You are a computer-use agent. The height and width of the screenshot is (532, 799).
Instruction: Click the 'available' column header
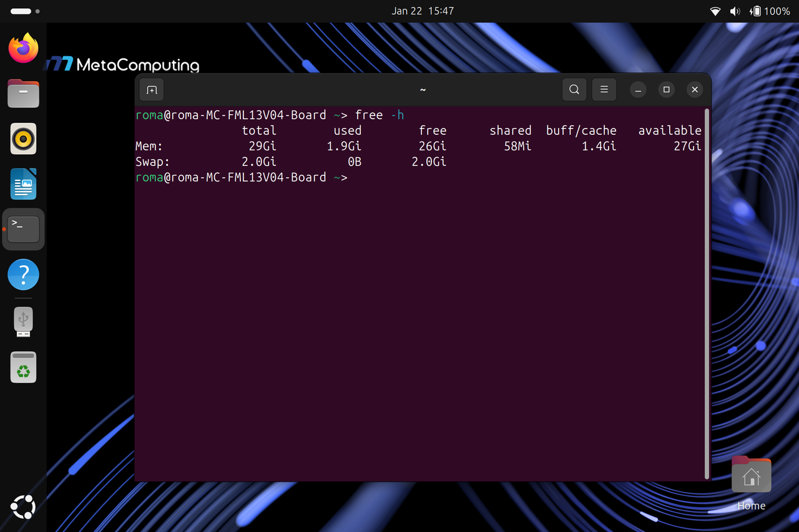670,130
